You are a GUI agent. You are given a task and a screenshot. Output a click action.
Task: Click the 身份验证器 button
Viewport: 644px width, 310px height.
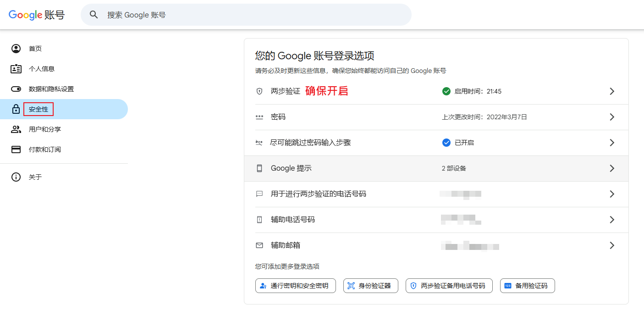pyautogui.click(x=370, y=286)
